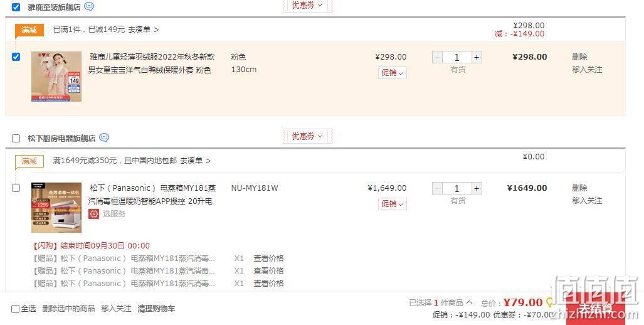Click 移入关注 in bottom bar
644x325 pixels.
pos(116,309)
